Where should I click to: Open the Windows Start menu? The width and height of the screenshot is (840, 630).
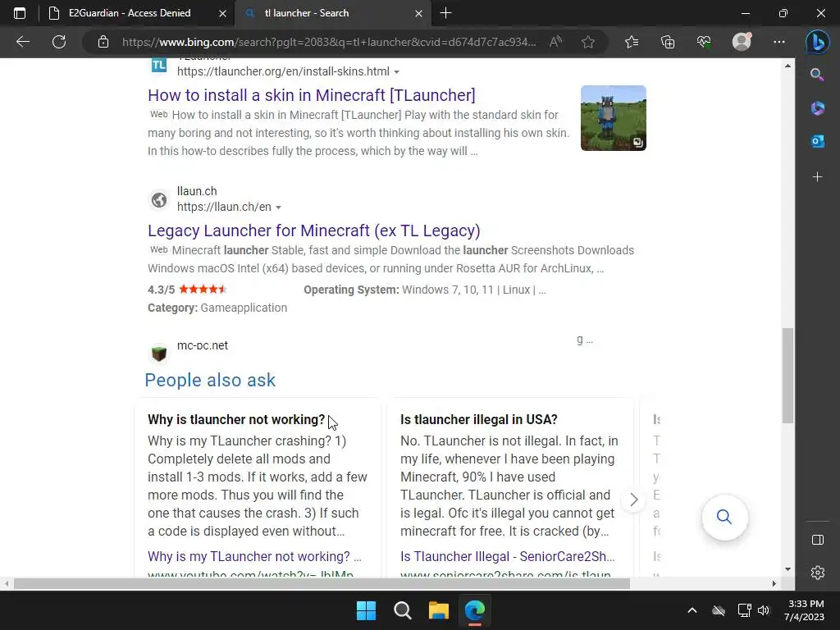click(x=367, y=610)
